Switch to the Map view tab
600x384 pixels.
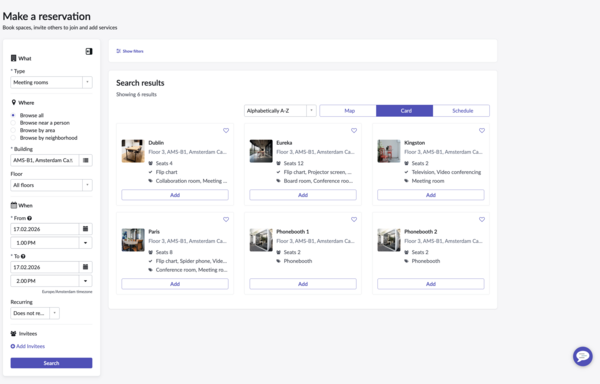[x=348, y=111]
